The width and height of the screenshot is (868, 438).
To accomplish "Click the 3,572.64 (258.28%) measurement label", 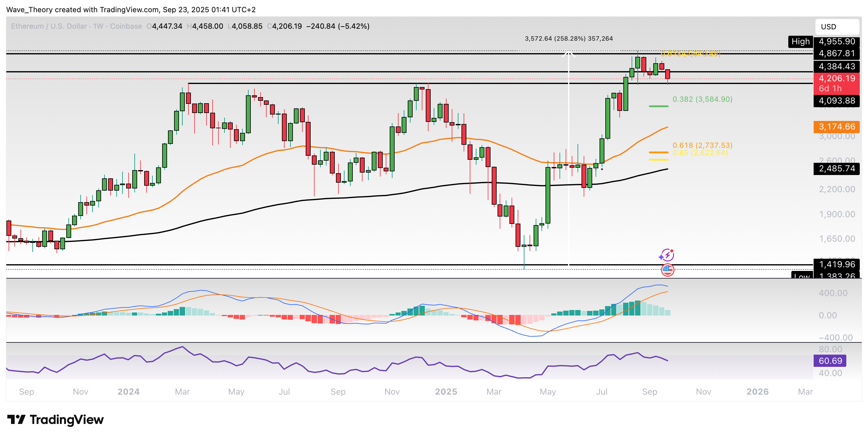I will click(x=568, y=39).
